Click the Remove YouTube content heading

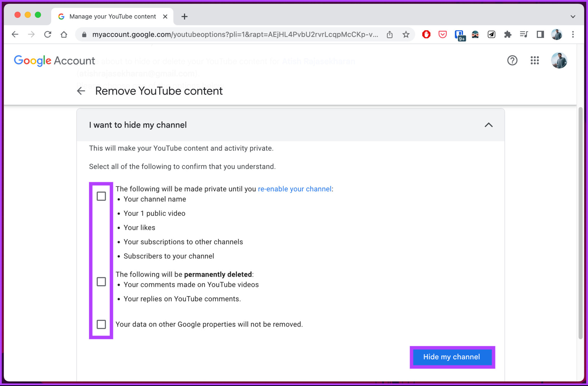click(x=159, y=91)
